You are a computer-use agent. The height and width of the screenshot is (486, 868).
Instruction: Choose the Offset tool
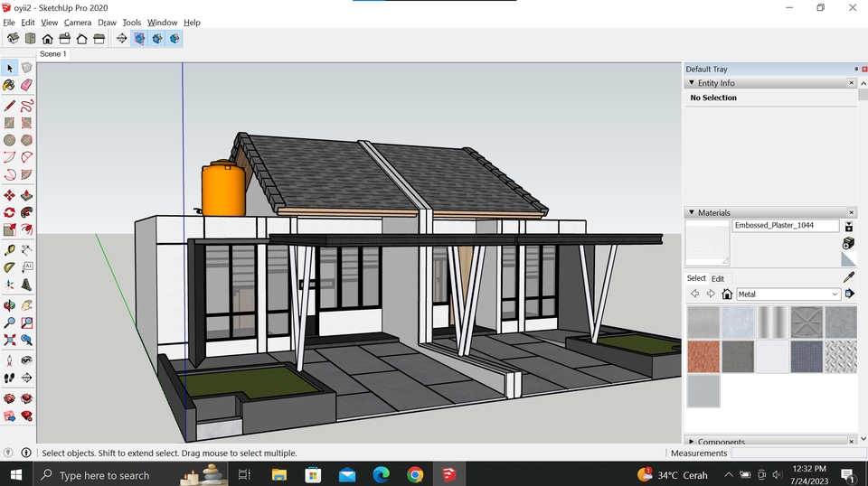point(26,229)
